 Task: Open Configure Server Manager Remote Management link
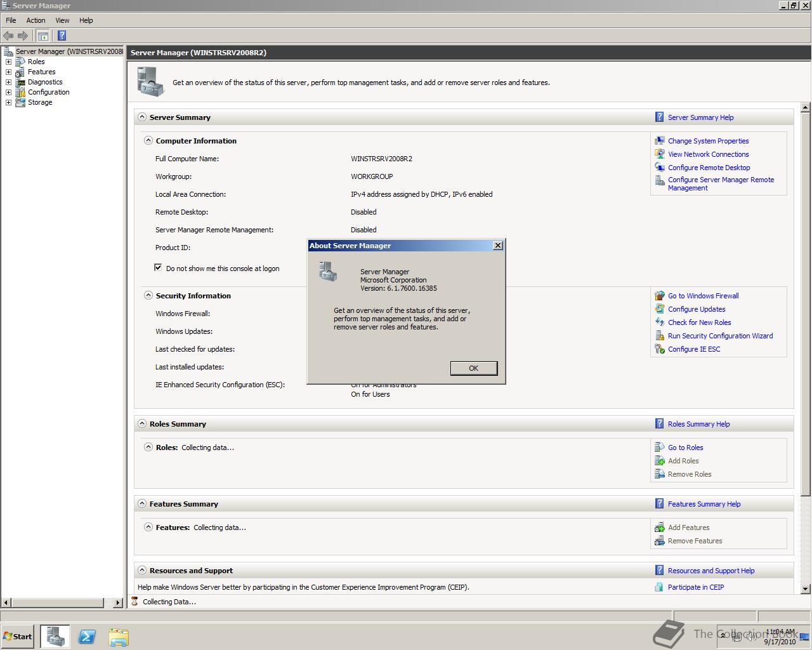coord(721,184)
